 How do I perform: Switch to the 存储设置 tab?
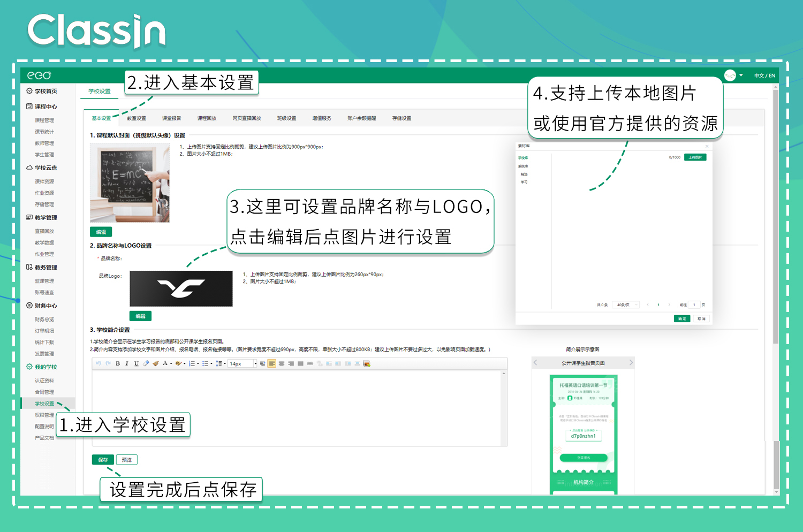tap(401, 118)
